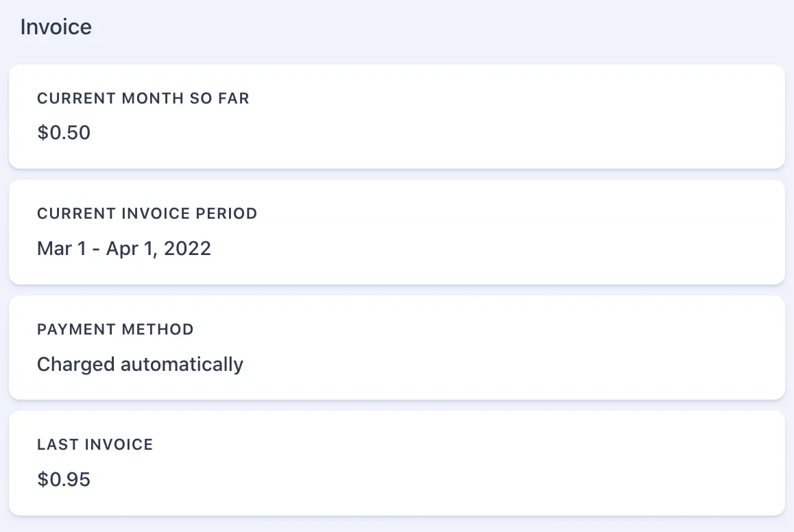Click the Invoice page heading

point(56,26)
